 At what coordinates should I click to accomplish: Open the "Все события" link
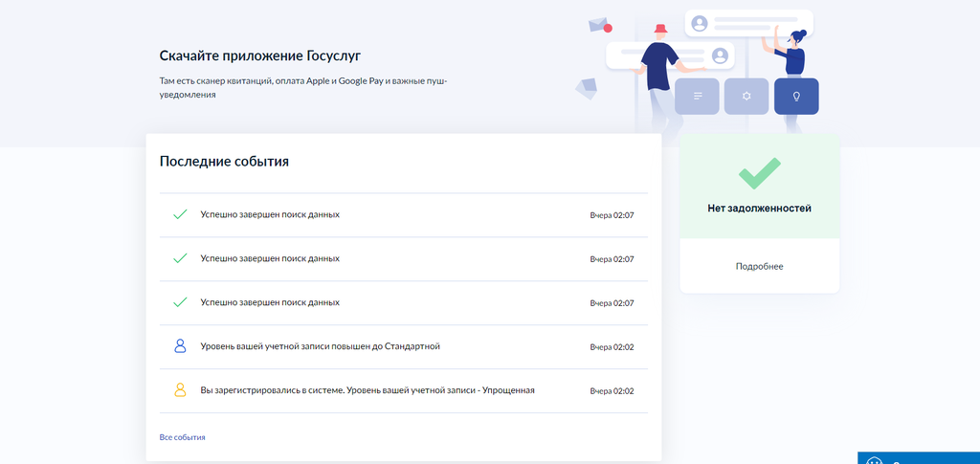click(182, 437)
